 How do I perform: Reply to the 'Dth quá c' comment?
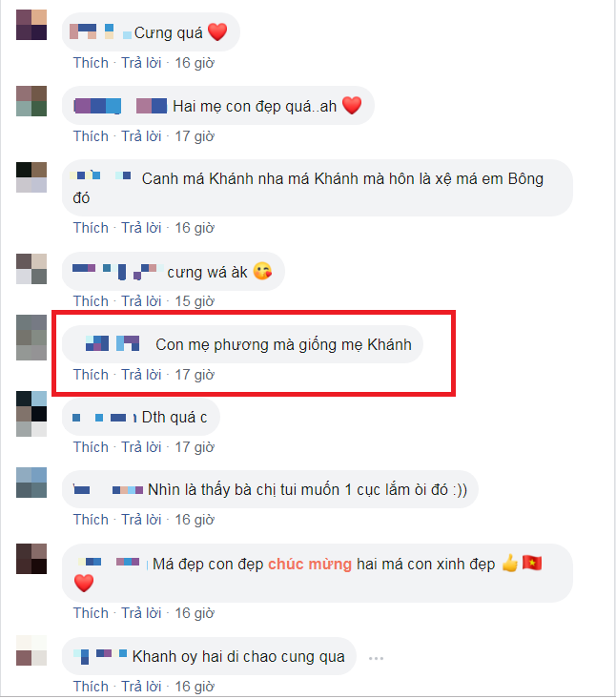click(141, 447)
